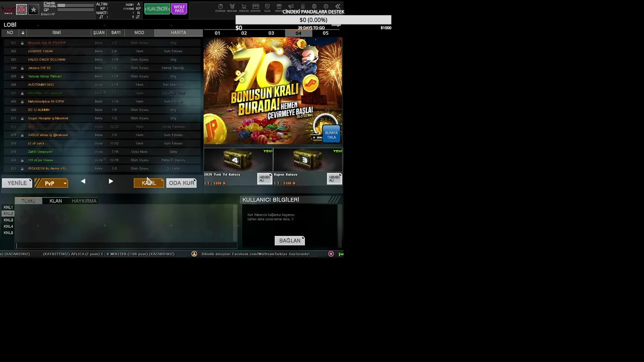The image size is (644, 362).
Task: Sort rooms by ŞUAN column
Action: tap(99, 33)
